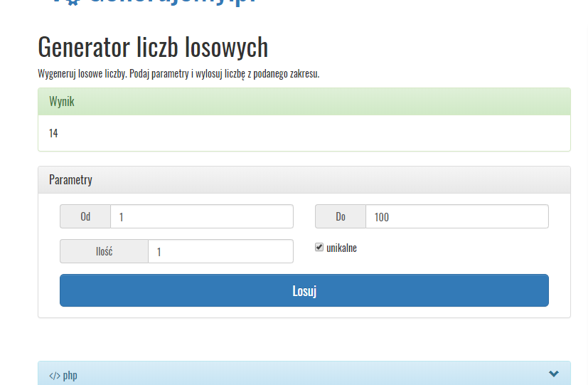Click the Wynik panel heading

[x=304, y=102]
